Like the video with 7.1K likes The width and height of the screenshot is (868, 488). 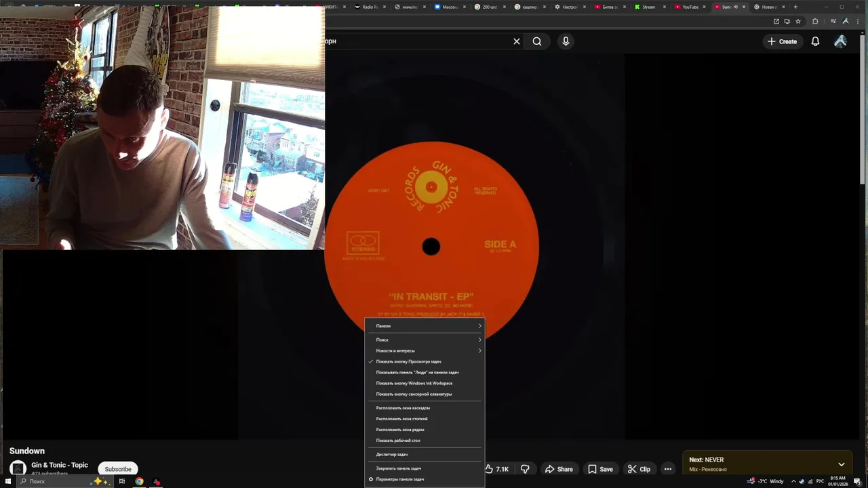[x=498, y=469]
